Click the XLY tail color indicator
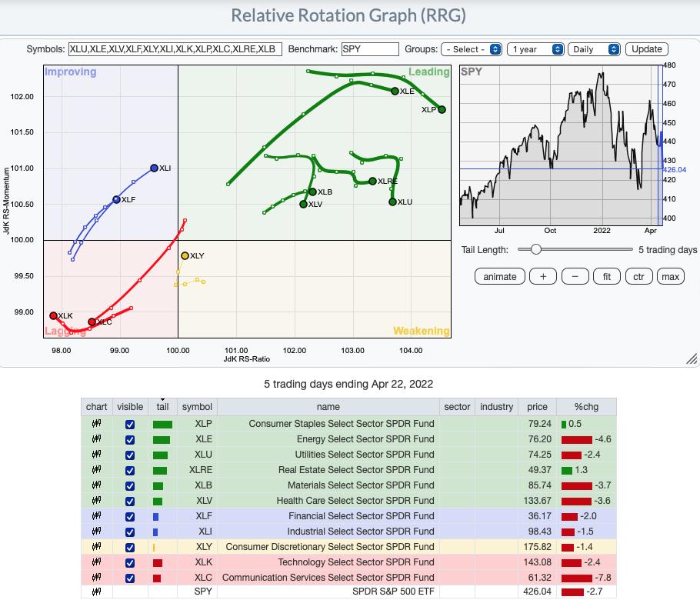The width and height of the screenshot is (700, 600). point(154,547)
